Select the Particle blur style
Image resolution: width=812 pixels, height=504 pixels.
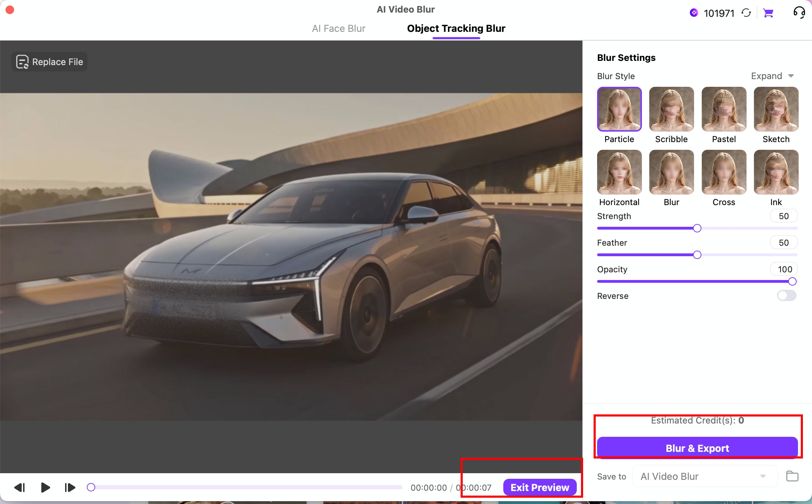pos(619,109)
